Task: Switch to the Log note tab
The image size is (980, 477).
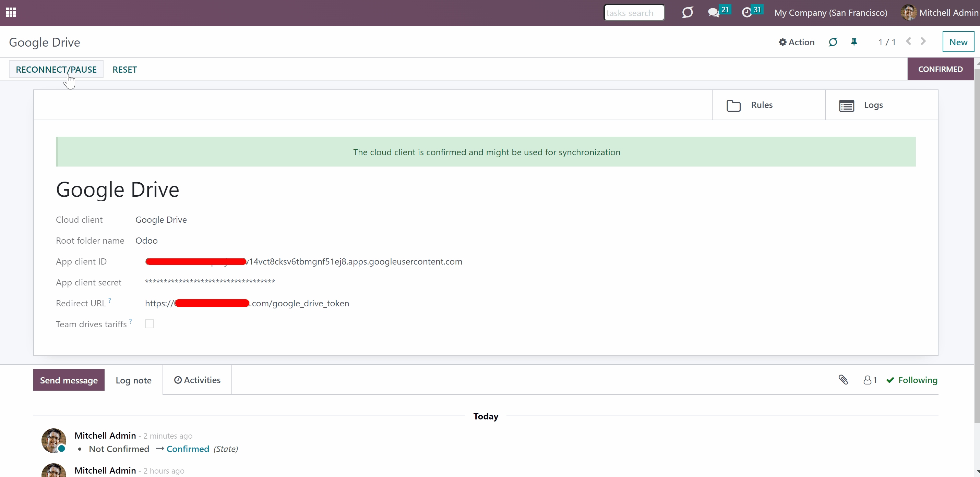Action: click(x=133, y=380)
